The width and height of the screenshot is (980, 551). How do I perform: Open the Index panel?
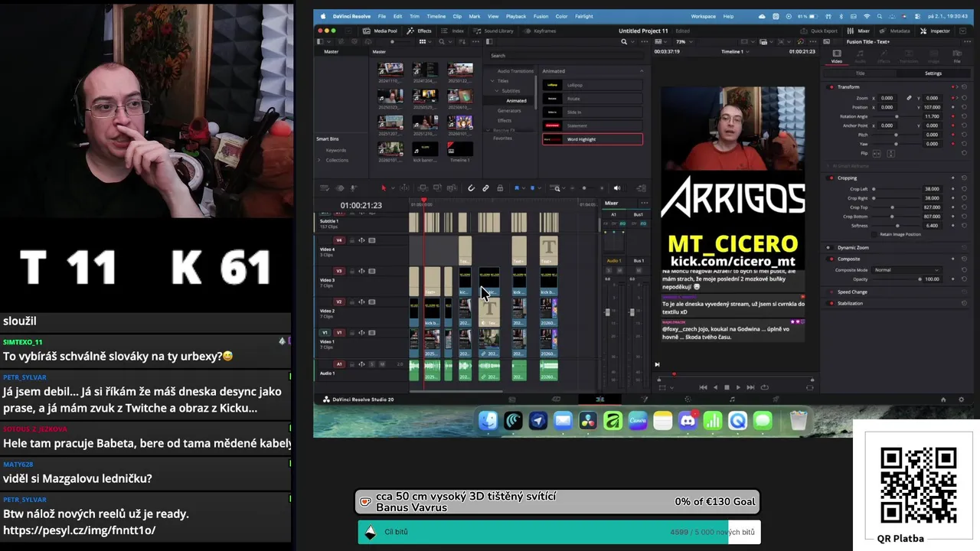point(453,31)
